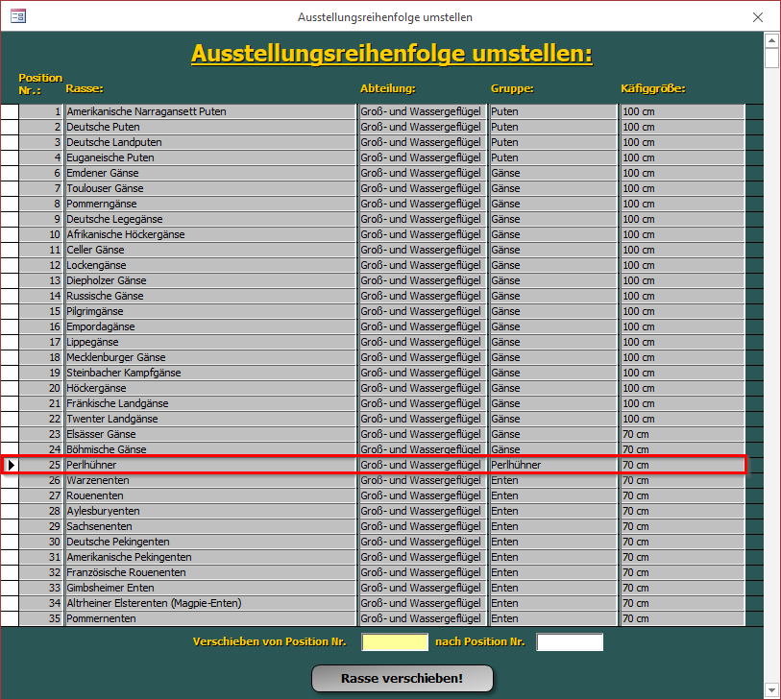Select 'Altrheiner Elsterenten (Magpie-Enten)' row name
This screenshot has height=700, width=781.
pyautogui.click(x=209, y=603)
